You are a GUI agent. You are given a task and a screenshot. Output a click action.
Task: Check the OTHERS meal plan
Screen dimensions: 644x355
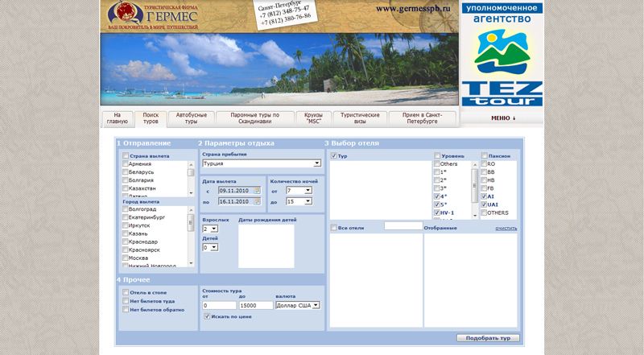(484, 213)
